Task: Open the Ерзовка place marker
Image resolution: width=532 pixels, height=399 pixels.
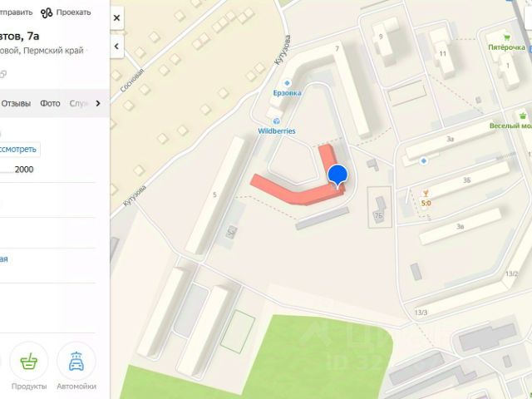Action: point(288,83)
